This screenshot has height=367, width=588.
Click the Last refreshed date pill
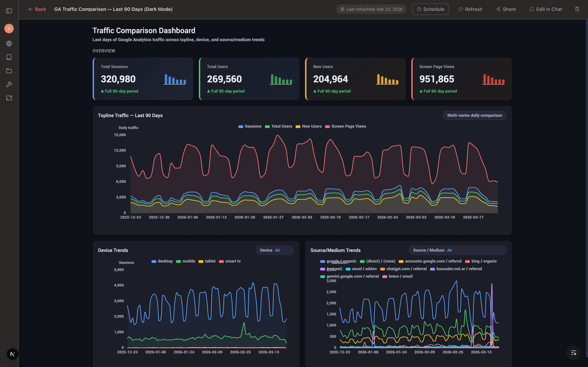click(372, 9)
